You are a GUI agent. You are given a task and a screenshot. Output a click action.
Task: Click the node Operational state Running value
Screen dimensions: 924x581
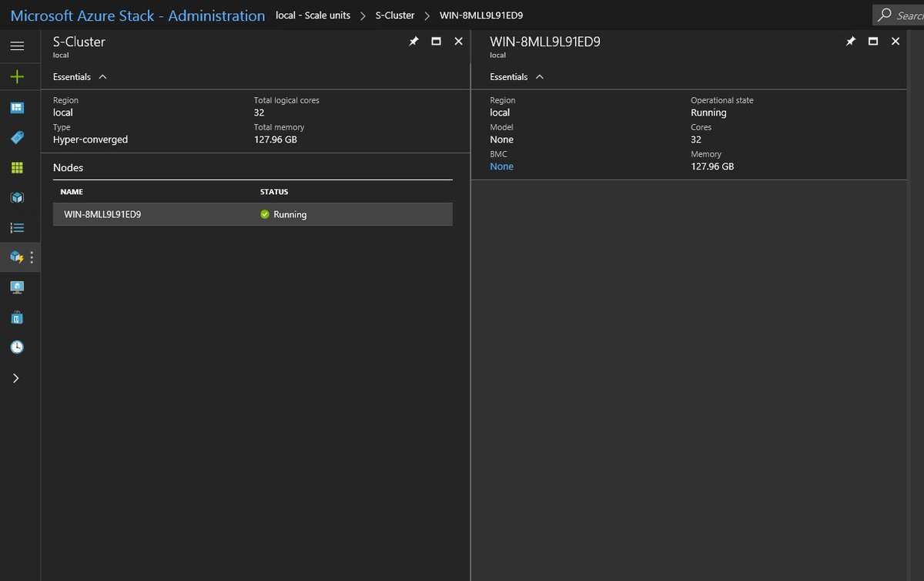pyautogui.click(x=708, y=113)
